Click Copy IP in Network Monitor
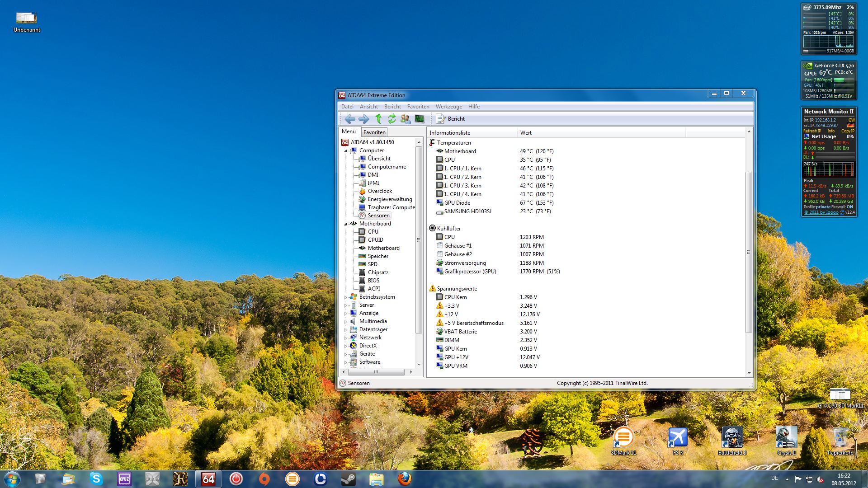This screenshot has width=868, height=488. [x=847, y=131]
